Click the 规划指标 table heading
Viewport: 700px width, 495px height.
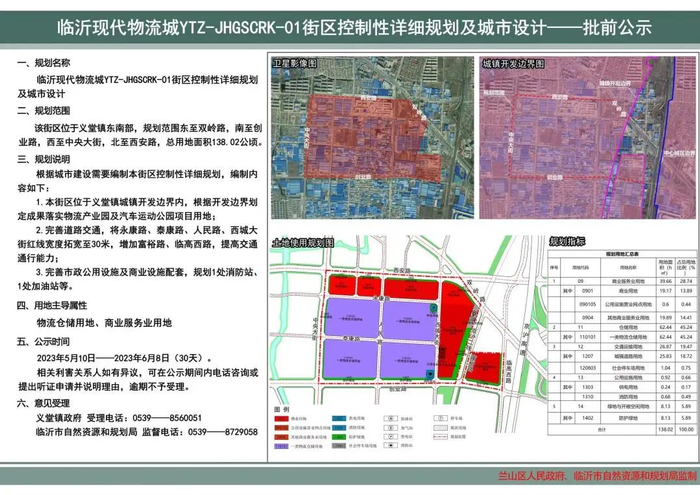(567, 241)
